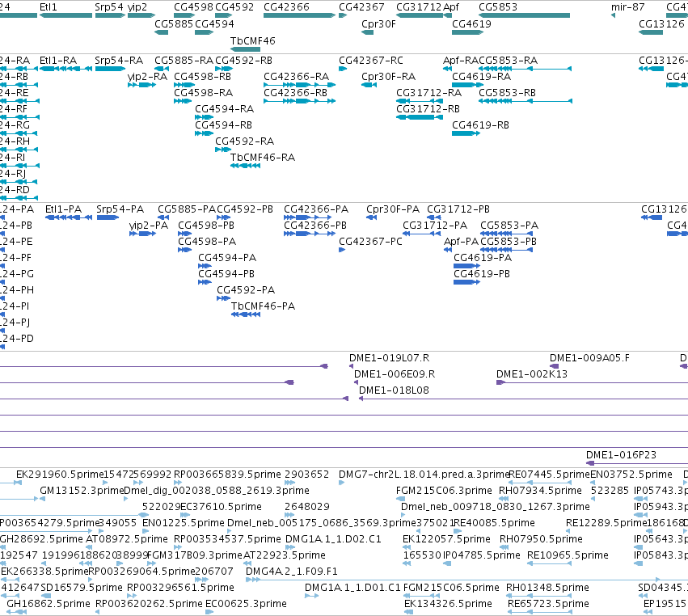
Task: Click the EC00625.3prime EST label
Action: coord(246,604)
